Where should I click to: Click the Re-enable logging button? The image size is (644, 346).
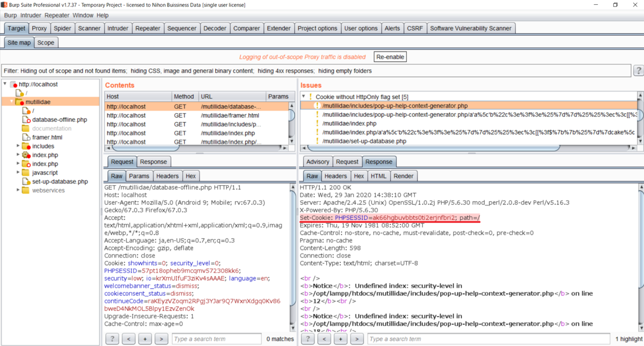(x=391, y=57)
